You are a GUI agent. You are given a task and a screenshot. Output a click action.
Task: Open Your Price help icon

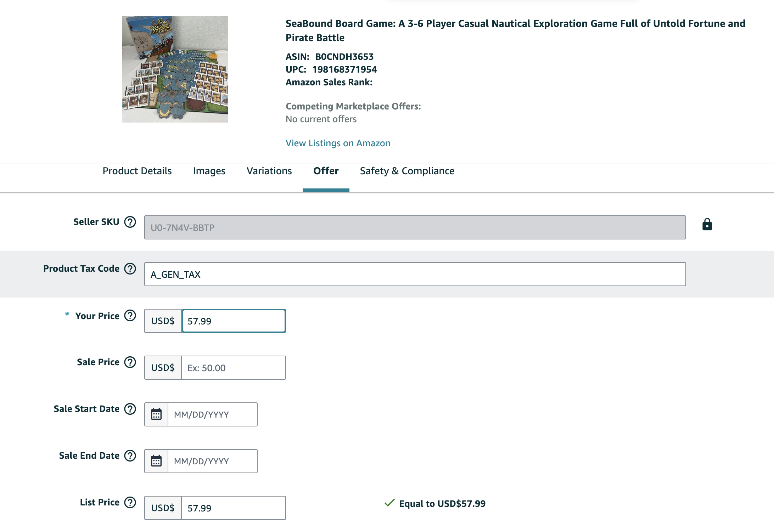pos(130,315)
